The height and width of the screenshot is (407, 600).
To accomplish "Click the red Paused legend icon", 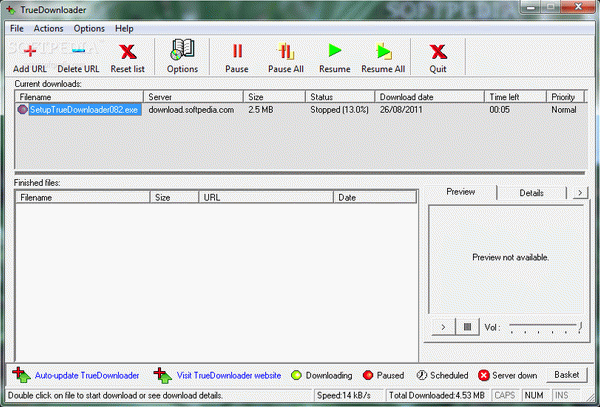I will point(368,375).
